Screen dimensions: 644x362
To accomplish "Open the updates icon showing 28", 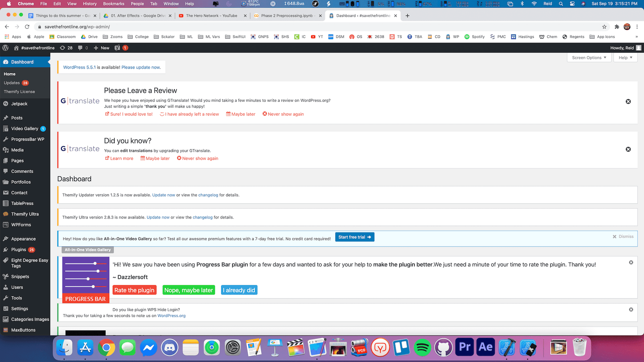I will tap(66, 48).
